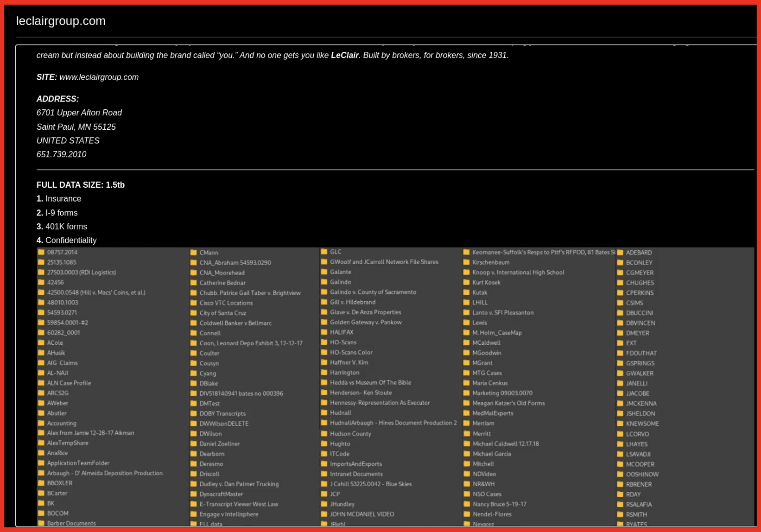
Task: Click the folder icon beside DOBY Transcripts
Action: coord(194,413)
